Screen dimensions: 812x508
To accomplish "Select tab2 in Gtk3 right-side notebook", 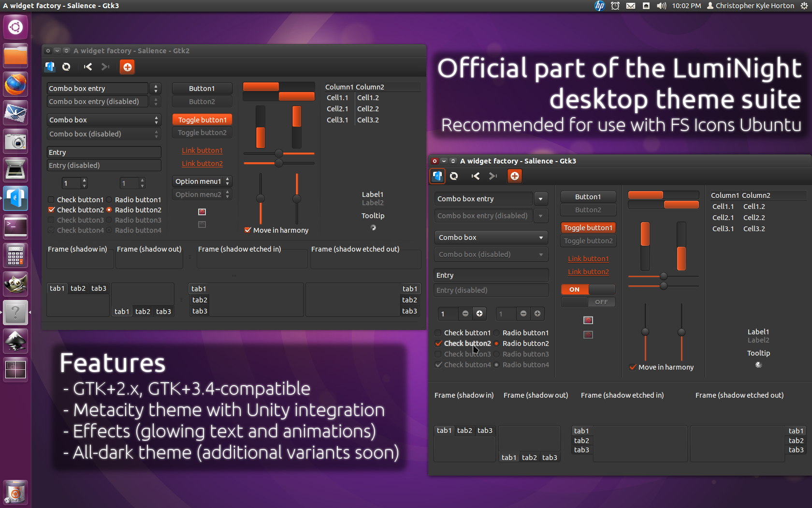I will click(x=796, y=441).
